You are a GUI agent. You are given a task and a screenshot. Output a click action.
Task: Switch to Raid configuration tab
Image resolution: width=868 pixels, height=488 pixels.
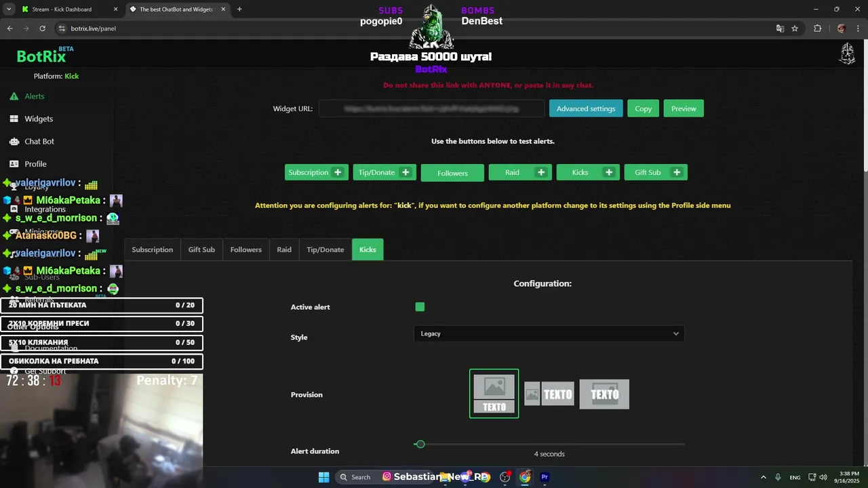click(x=284, y=249)
